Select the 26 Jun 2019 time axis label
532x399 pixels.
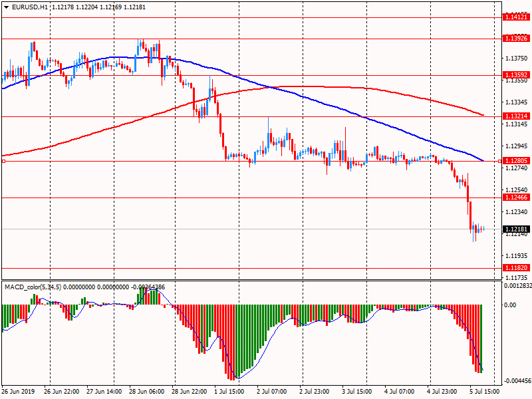click(18, 391)
